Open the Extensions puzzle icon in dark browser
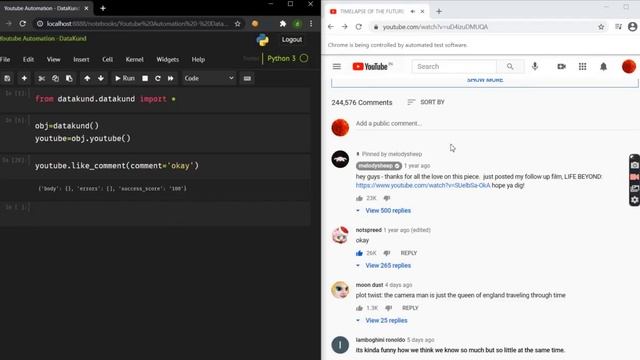 coord(282,24)
